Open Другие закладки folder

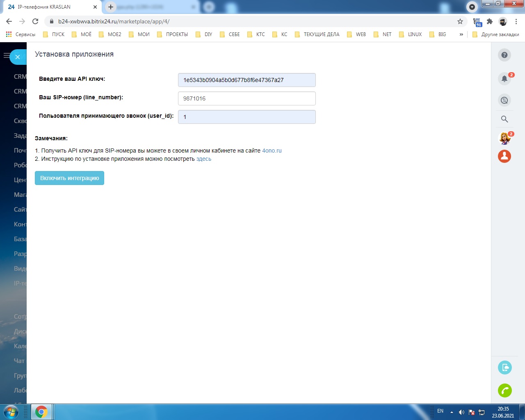(x=495, y=34)
